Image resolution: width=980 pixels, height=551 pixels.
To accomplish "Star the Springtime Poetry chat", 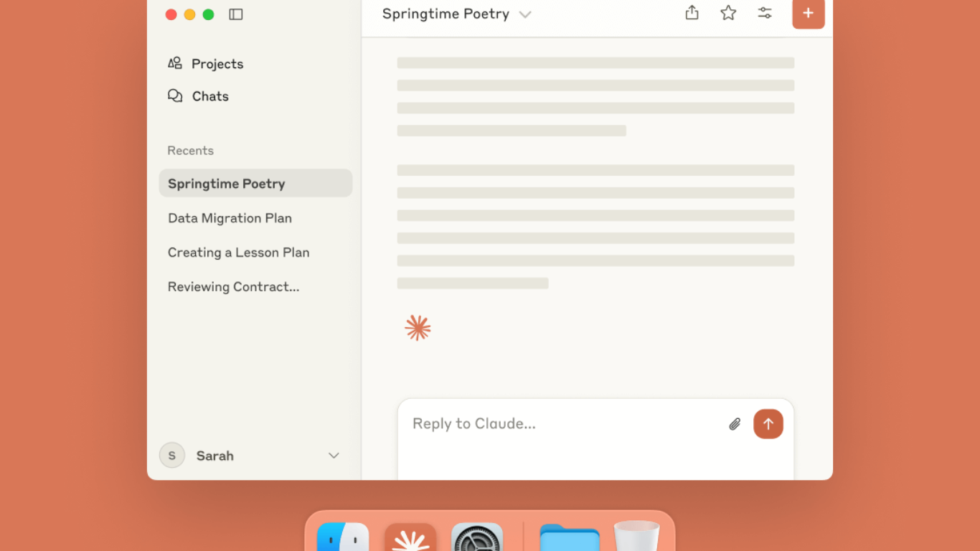I will [x=728, y=13].
